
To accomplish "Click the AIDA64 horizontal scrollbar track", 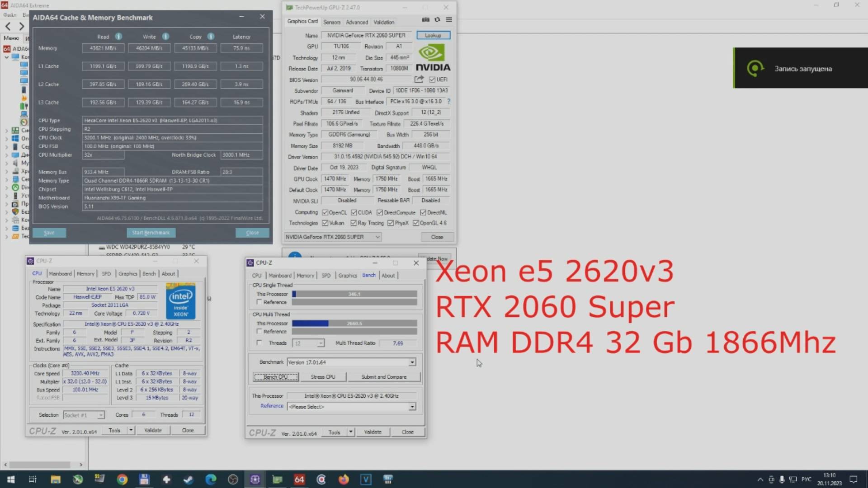I will 43,465.
